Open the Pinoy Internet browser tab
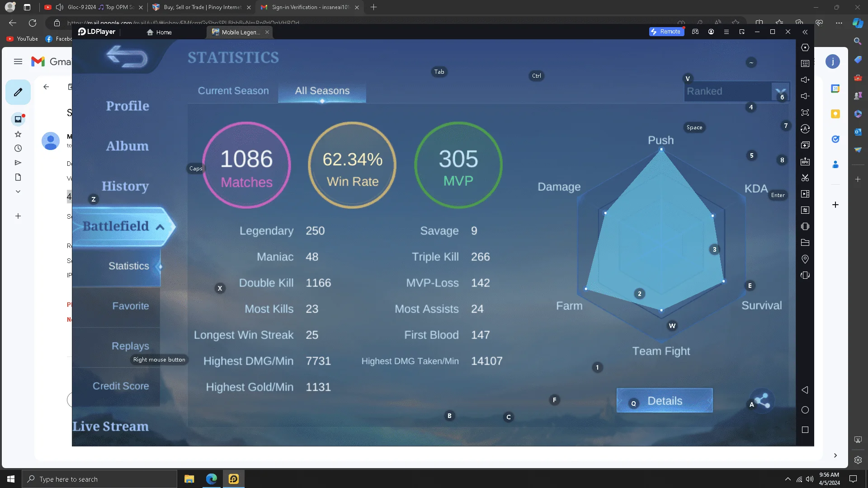 (201, 7)
